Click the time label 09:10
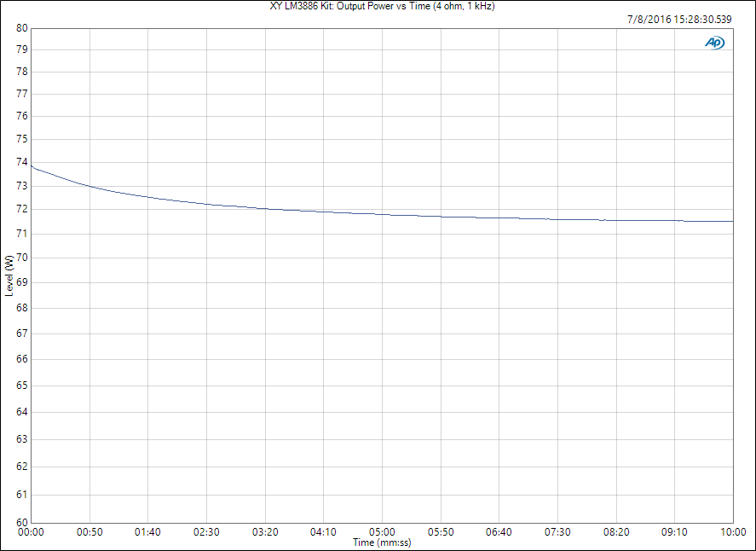Viewport: 756px width, 551px height. (674, 531)
